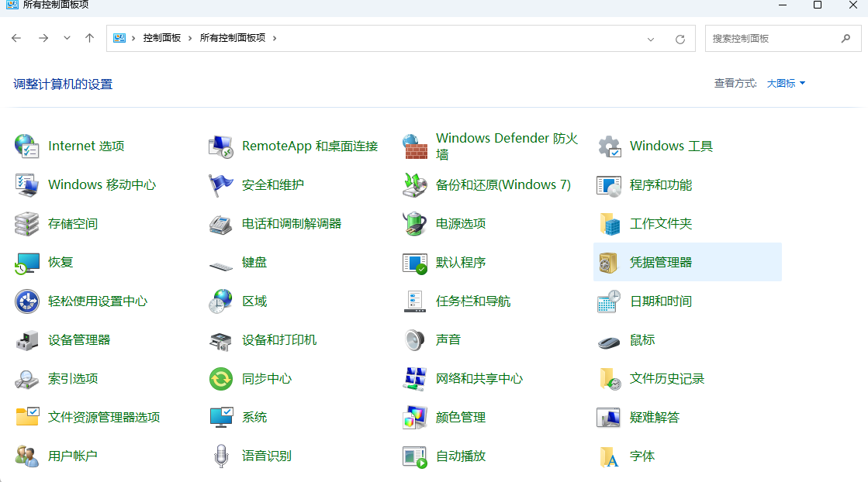868x482 pixels.
Task: Open Windows 移动中心 laptop icon
Action: coord(26,184)
